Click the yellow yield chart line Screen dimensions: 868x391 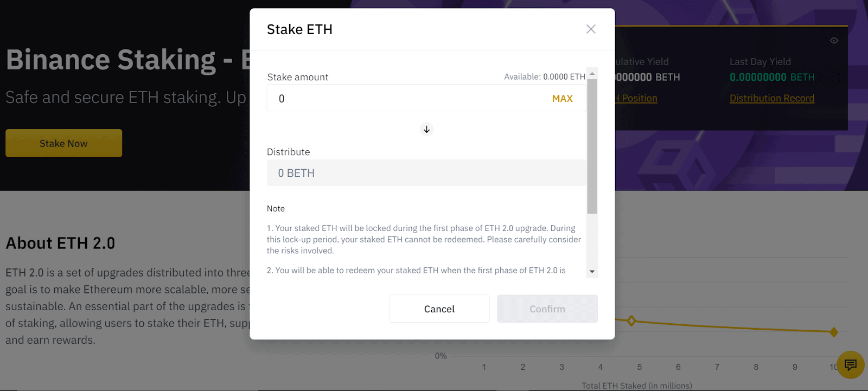coord(732,326)
